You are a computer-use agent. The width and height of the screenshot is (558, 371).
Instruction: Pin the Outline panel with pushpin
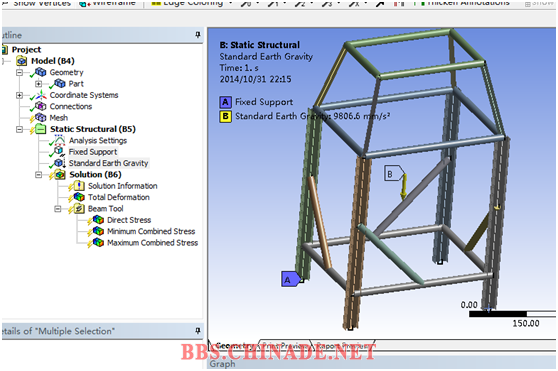click(198, 35)
